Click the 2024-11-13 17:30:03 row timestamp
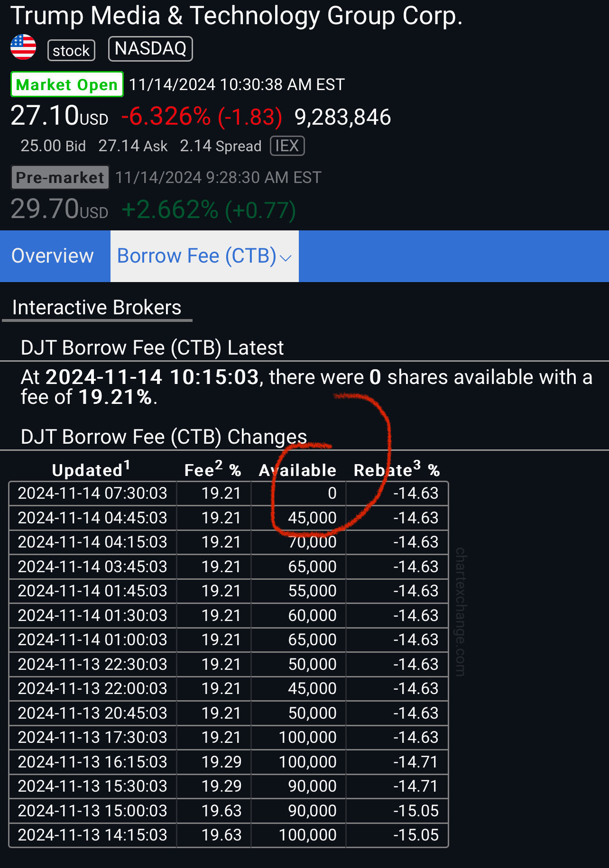The image size is (609, 868). click(92, 737)
